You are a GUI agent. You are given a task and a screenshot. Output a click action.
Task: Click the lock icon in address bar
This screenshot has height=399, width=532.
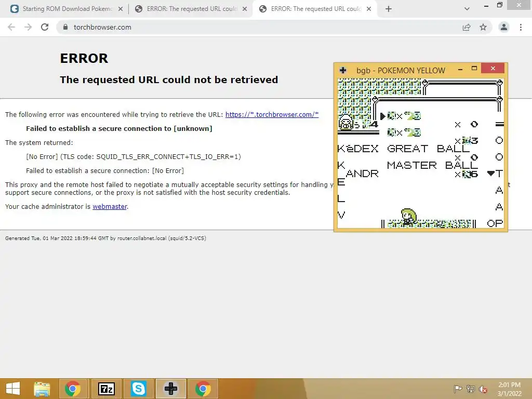click(x=65, y=27)
